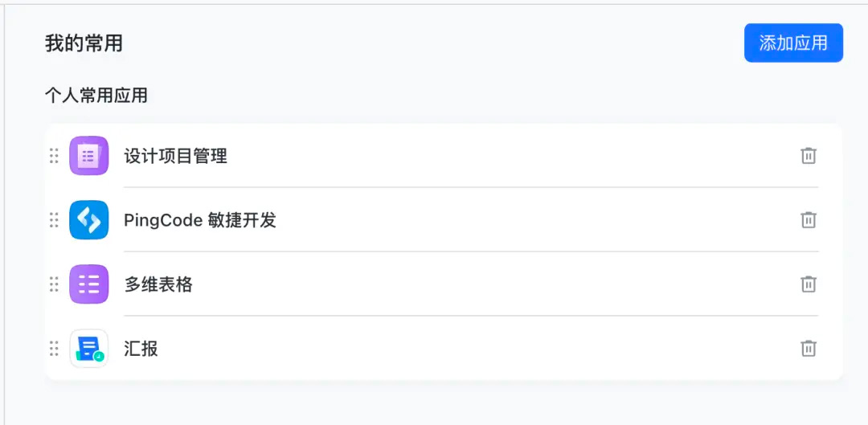
Task: Click the trash icon for 多维表格
Action: [809, 284]
